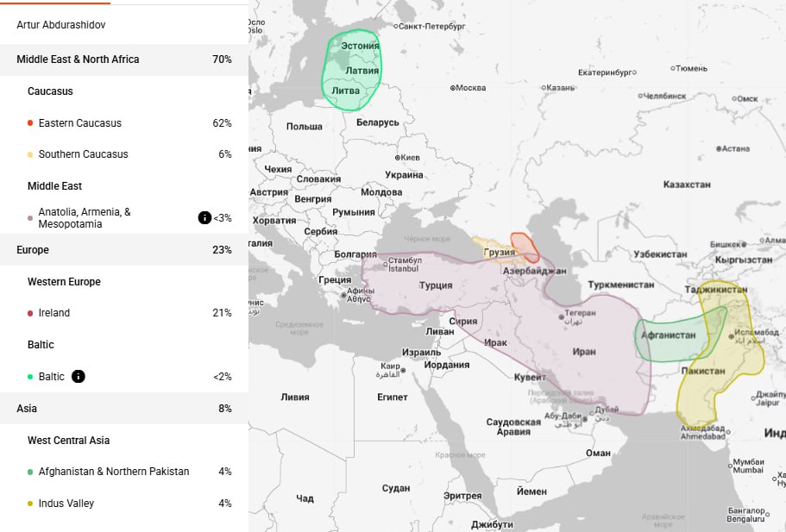The image size is (786, 532).
Task: Click the Southern Caucasus yellow dot
Action: click(x=30, y=154)
